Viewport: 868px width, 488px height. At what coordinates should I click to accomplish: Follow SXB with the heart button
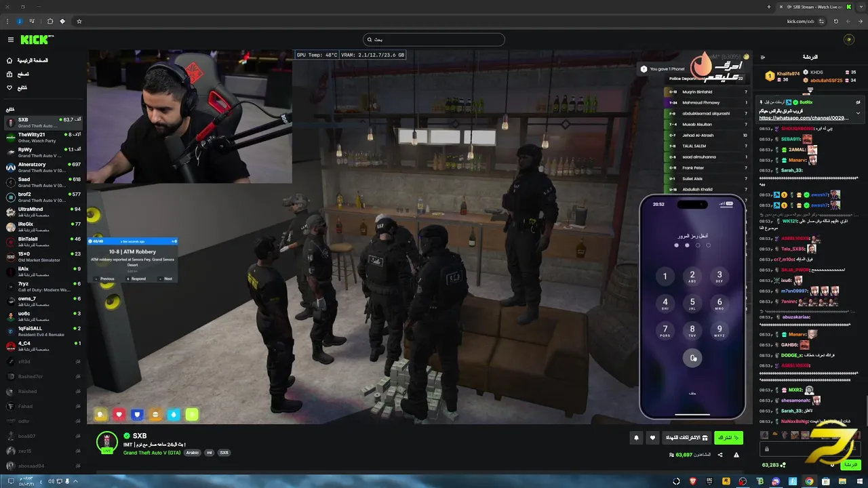(x=652, y=438)
